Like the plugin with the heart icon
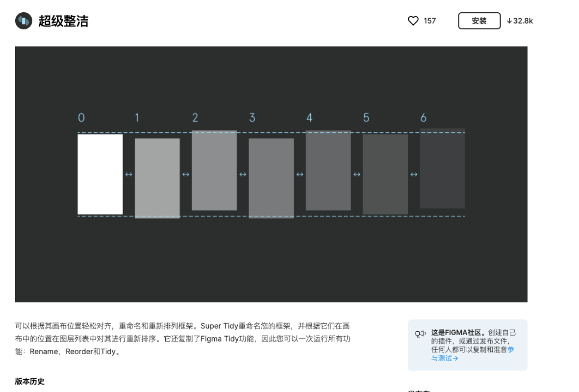The width and height of the screenshot is (579, 392). [413, 21]
